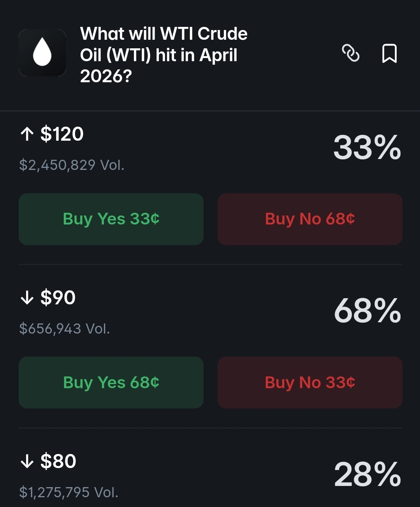Click the down arrow beside $80

[27, 462]
